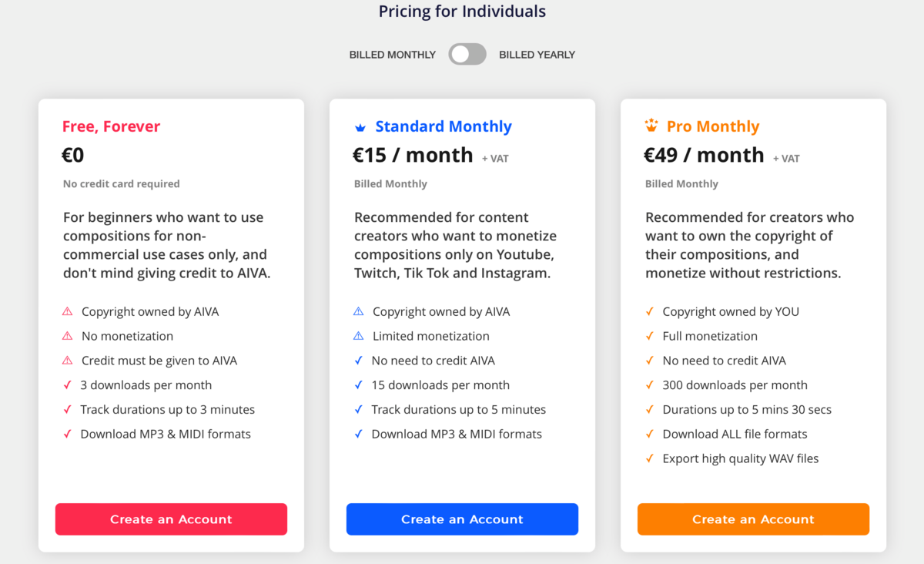
Task: Select the BILLED MONTHLY label
Action: click(x=393, y=55)
